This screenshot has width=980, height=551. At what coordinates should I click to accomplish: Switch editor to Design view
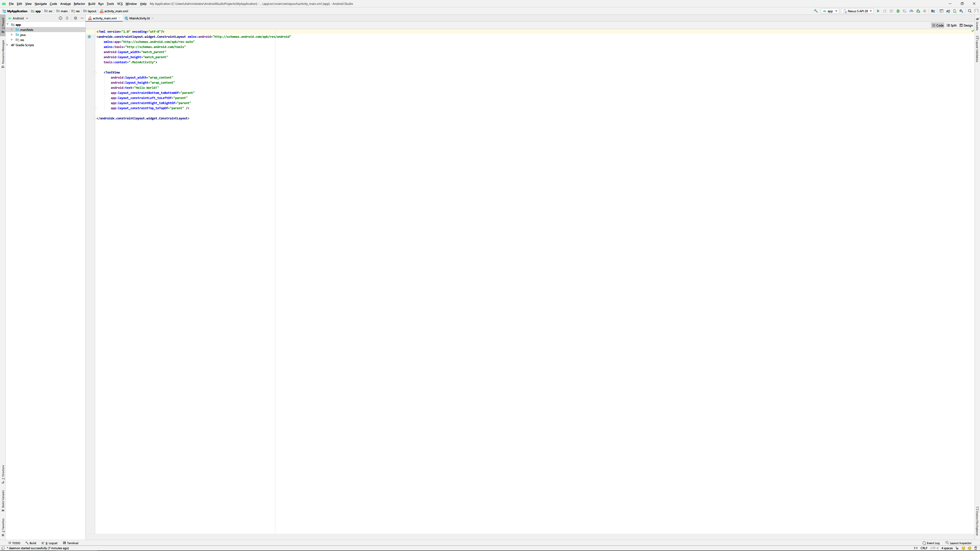[x=966, y=26]
